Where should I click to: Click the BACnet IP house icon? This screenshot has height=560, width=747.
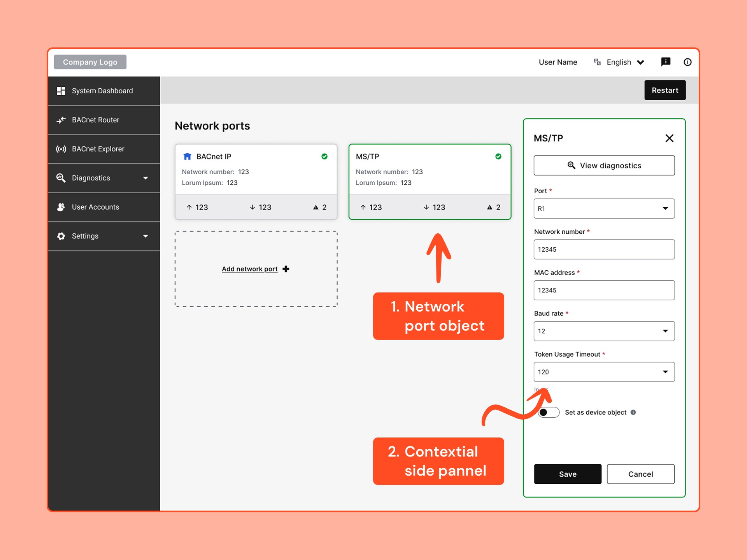(x=187, y=156)
